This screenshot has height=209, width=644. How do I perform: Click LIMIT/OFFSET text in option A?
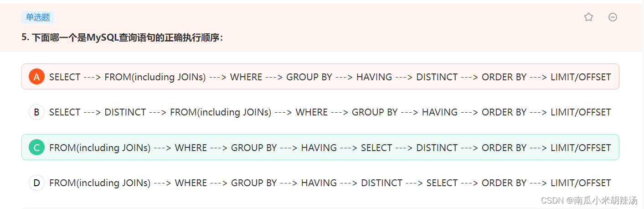581,77
